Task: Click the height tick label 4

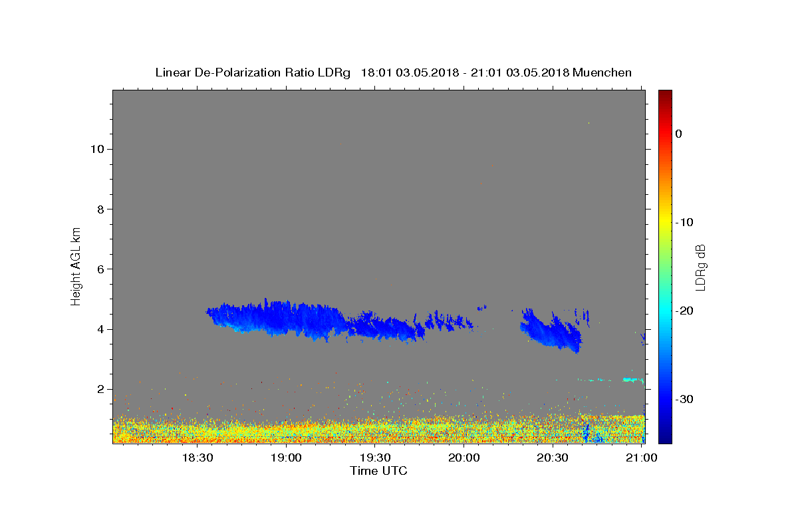Action: point(100,329)
